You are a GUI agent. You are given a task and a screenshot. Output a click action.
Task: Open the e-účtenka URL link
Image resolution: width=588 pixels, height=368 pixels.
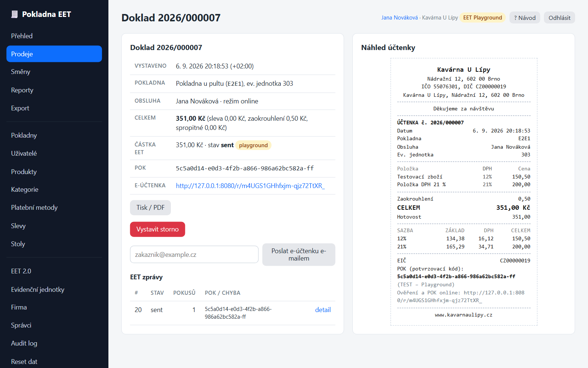point(250,185)
